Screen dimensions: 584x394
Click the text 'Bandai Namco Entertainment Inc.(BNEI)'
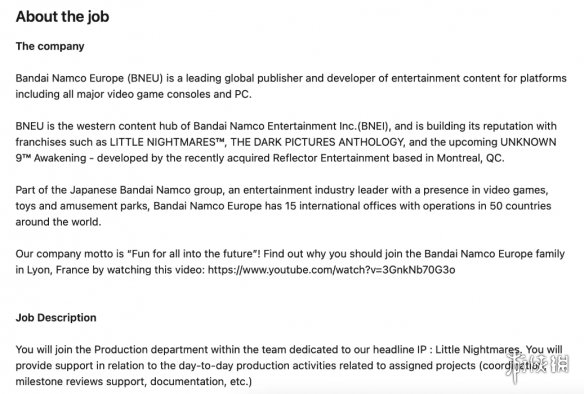click(291, 126)
